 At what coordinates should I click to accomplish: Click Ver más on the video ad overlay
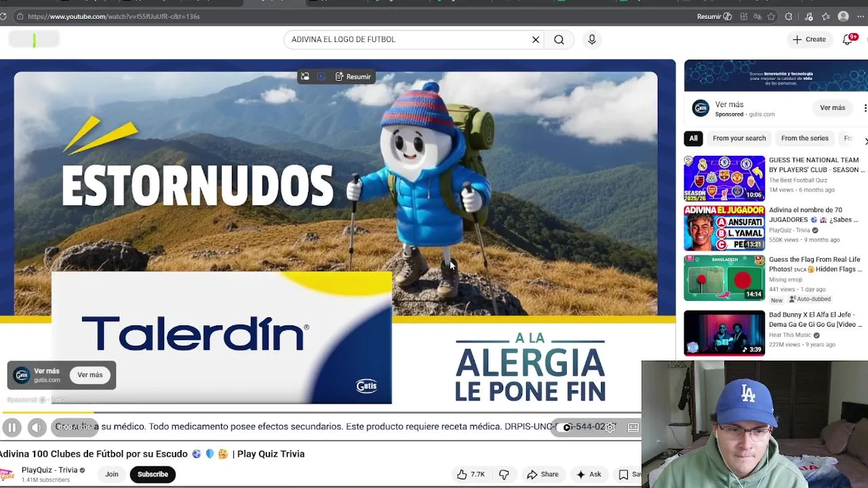coord(90,375)
